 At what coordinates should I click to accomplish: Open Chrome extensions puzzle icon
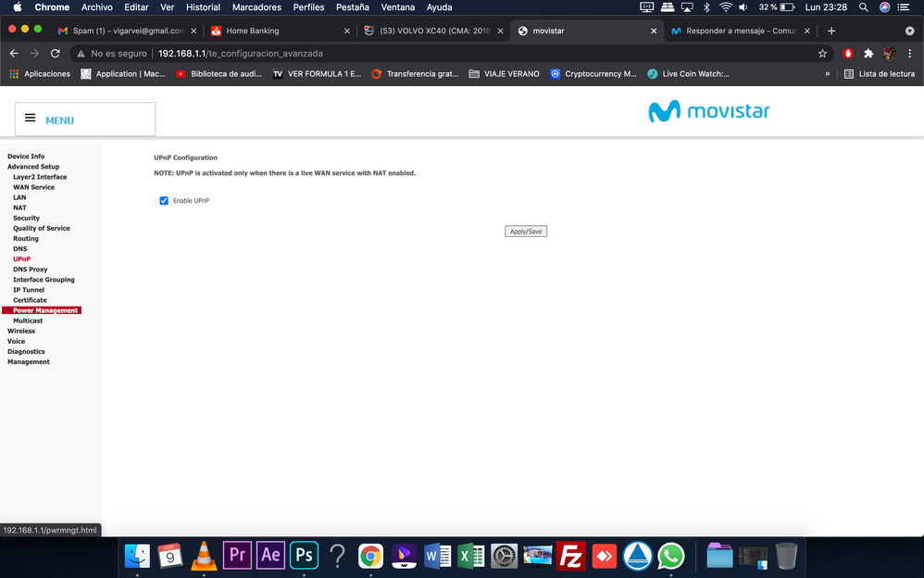pyautogui.click(x=868, y=54)
